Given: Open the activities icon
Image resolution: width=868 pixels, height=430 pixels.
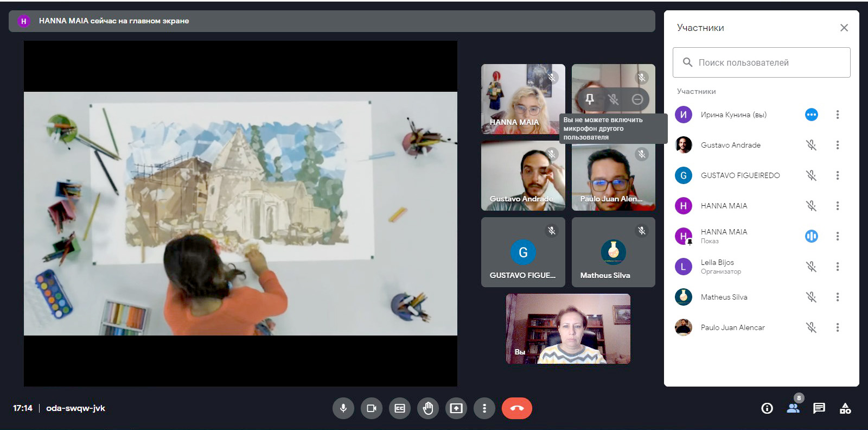Looking at the screenshot, I should coord(845,408).
